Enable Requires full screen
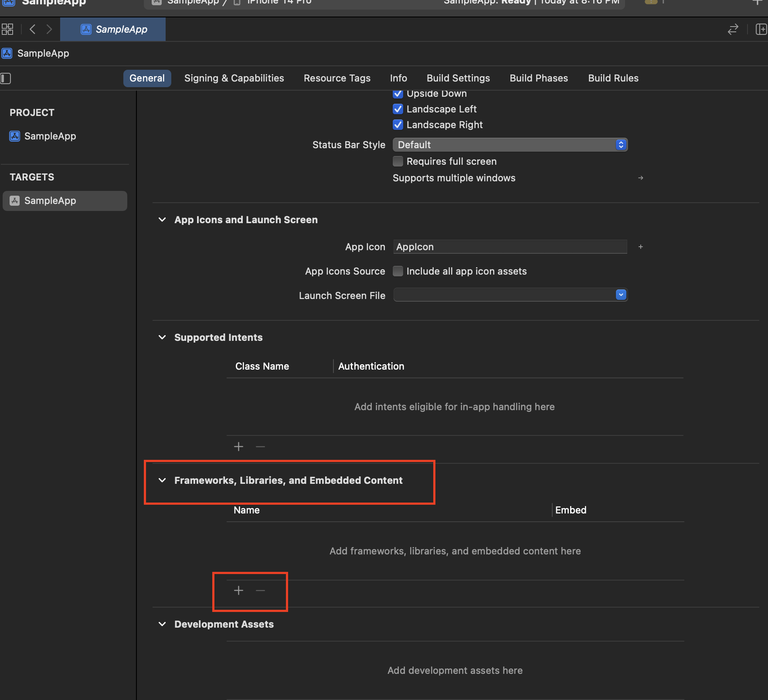 point(398,161)
